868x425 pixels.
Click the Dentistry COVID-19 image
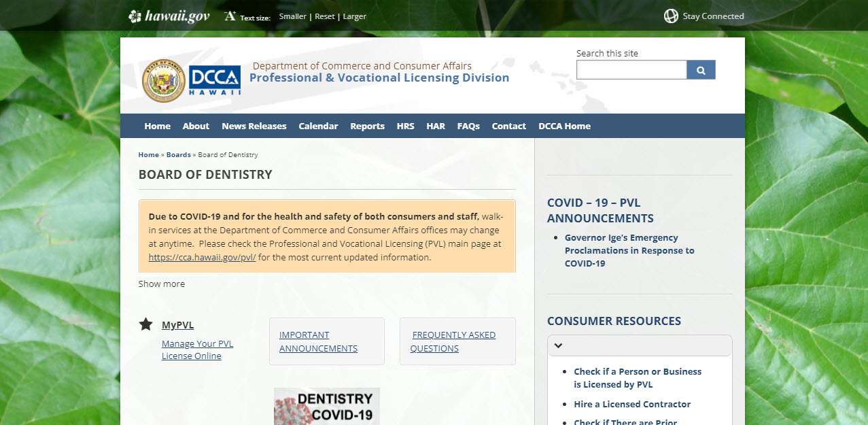point(326,407)
